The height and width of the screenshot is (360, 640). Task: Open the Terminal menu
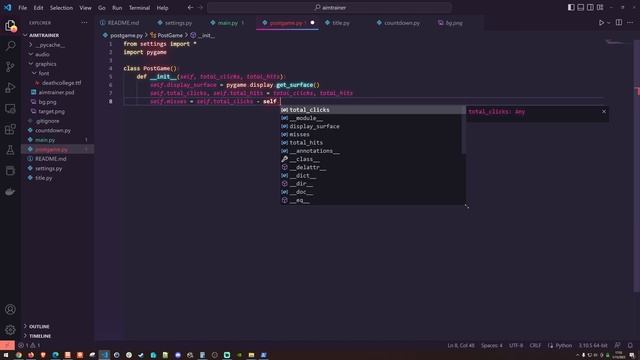pyautogui.click(x=139, y=8)
